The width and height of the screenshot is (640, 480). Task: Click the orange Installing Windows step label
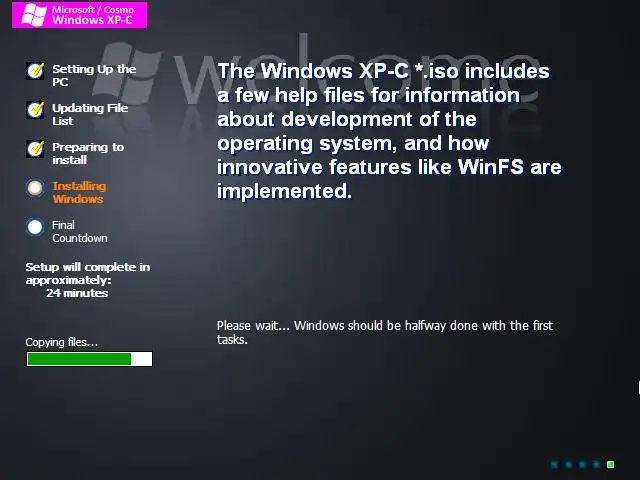79,192
